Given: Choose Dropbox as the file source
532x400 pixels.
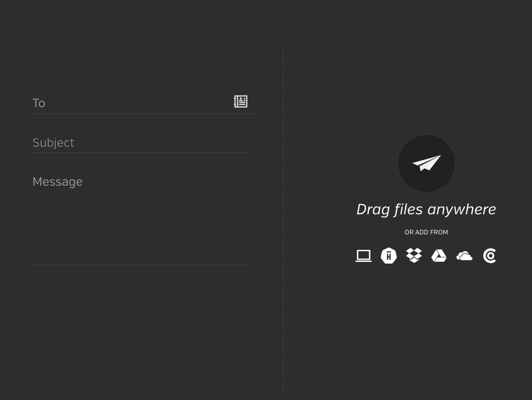Looking at the screenshot, I should point(414,256).
